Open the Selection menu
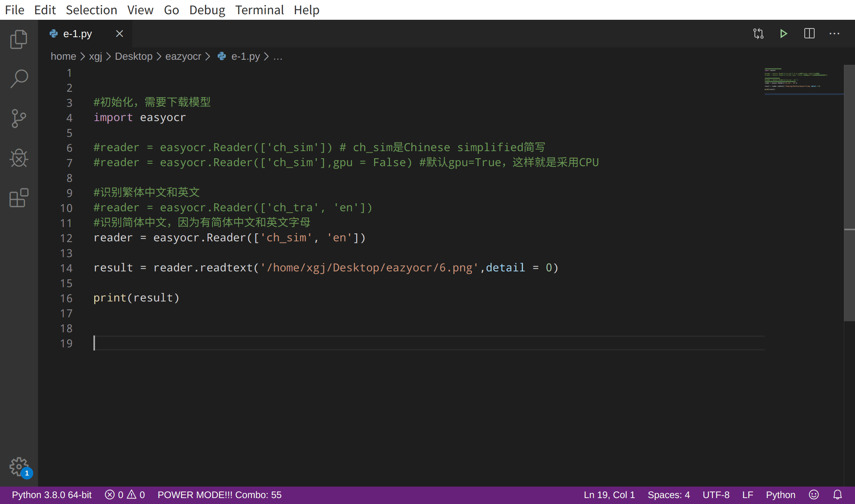 (x=91, y=10)
